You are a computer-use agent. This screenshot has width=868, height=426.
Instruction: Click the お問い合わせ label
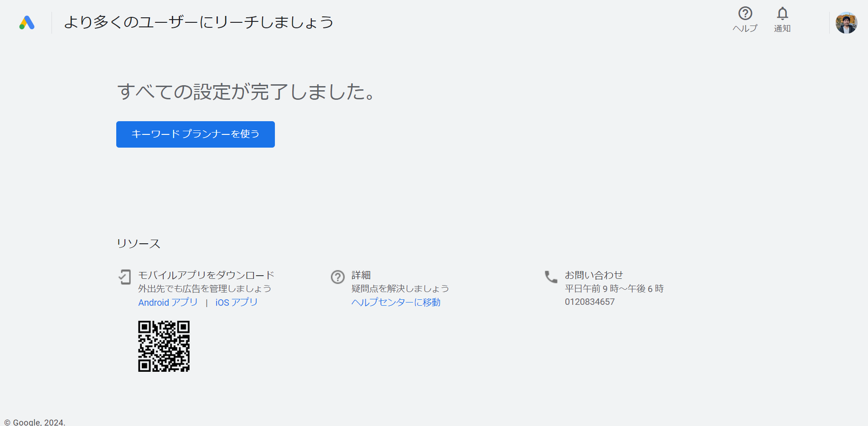pyautogui.click(x=594, y=275)
